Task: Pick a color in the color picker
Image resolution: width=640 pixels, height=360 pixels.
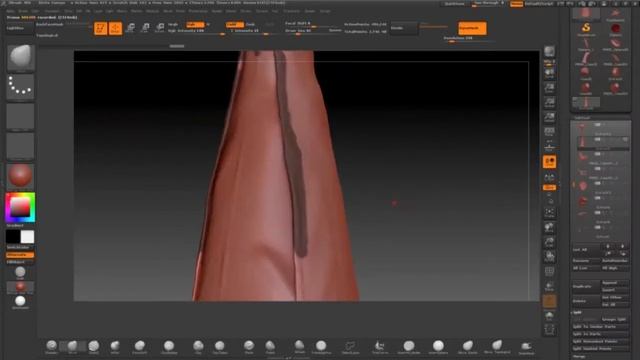Action: pyautogui.click(x=20, y=208)
